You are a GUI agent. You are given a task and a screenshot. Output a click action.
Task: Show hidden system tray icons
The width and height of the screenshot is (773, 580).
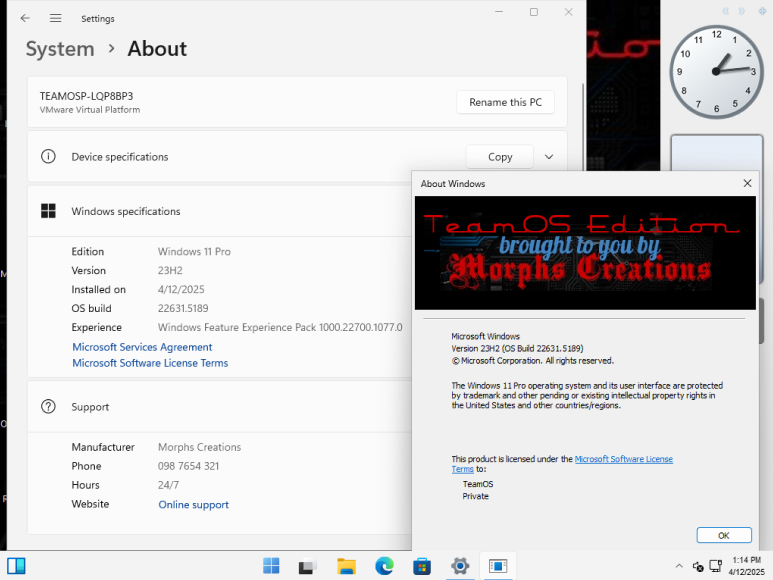pos(679,566)
